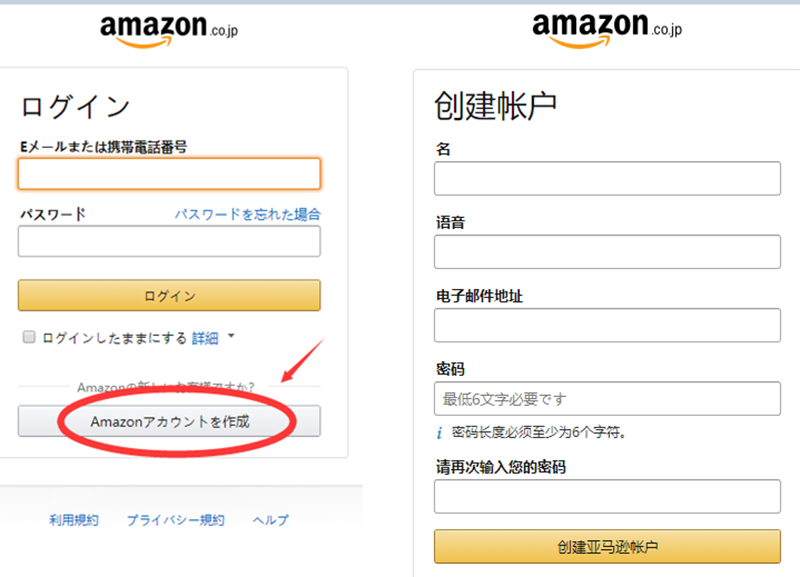Open the パスワードを忘れた場合 link
This screenshot has width=800, height=577.
(247, 214)
